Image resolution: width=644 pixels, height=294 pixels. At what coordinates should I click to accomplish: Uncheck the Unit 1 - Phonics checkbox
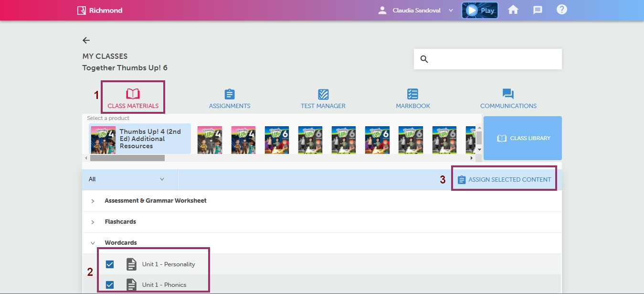[110, 285]
